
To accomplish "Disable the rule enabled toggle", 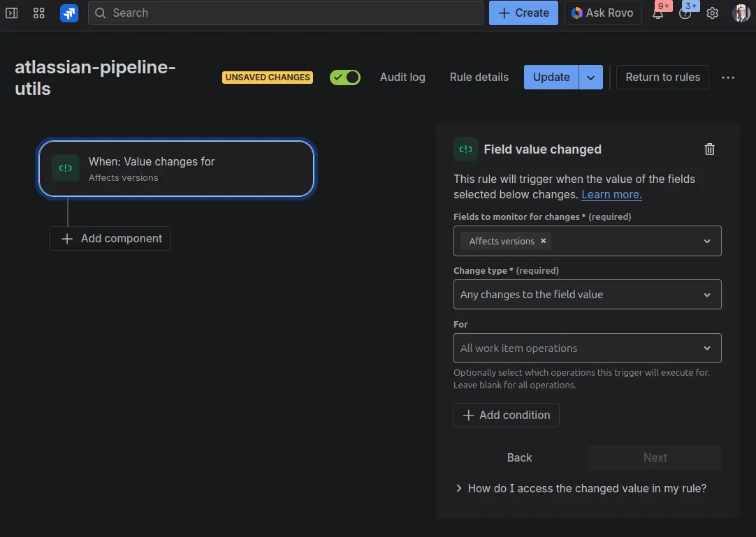I will click(x=345, y=78).
